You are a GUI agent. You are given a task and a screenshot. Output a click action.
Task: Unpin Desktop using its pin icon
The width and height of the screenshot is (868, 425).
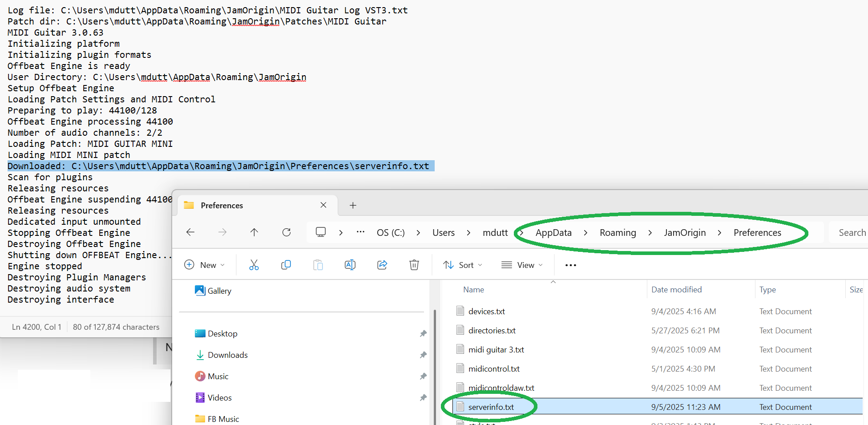(x=423, y=333)
